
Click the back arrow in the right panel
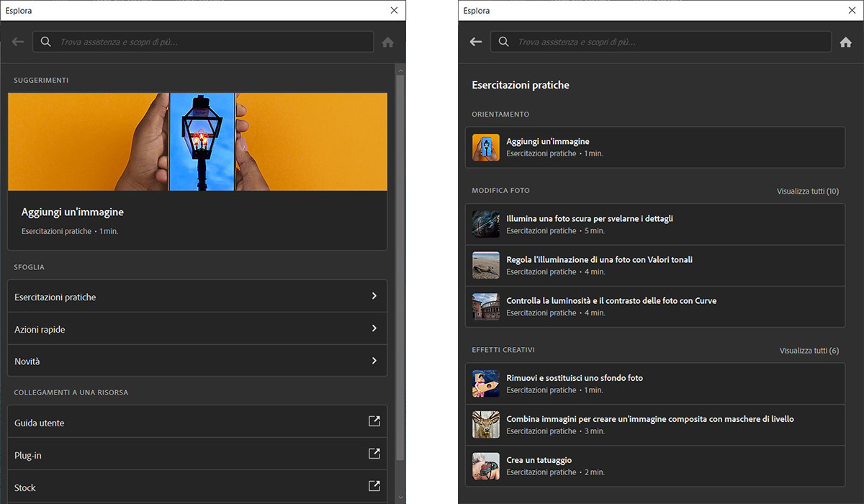tap(475, 42)
